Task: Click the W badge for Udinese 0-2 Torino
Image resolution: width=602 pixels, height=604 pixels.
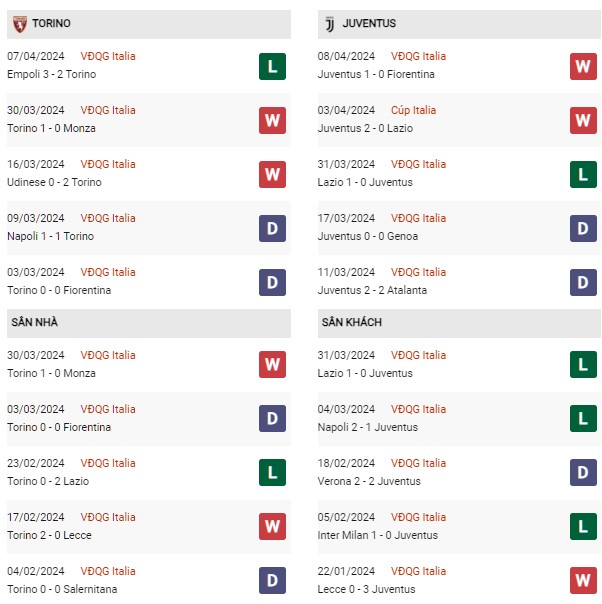Action: tap(272, 174)
